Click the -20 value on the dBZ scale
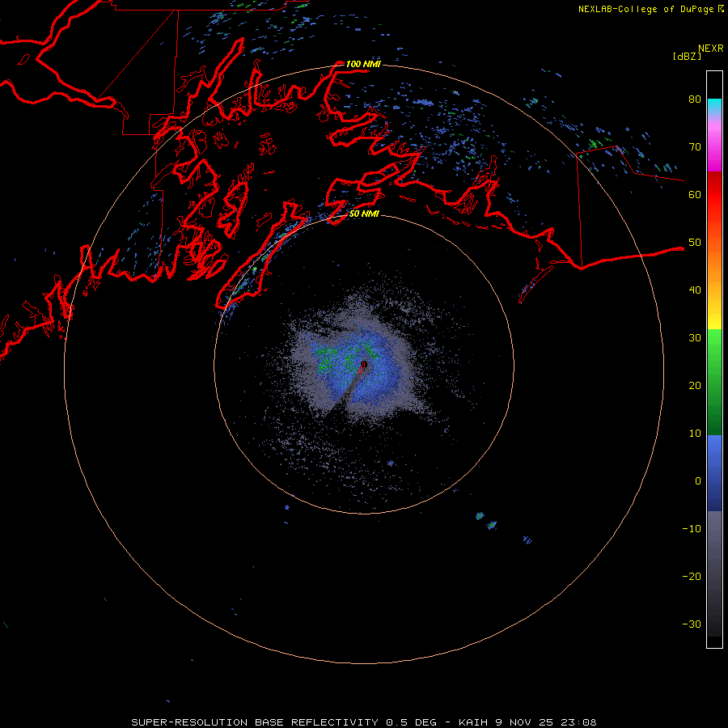 click(x=692, y=577)
